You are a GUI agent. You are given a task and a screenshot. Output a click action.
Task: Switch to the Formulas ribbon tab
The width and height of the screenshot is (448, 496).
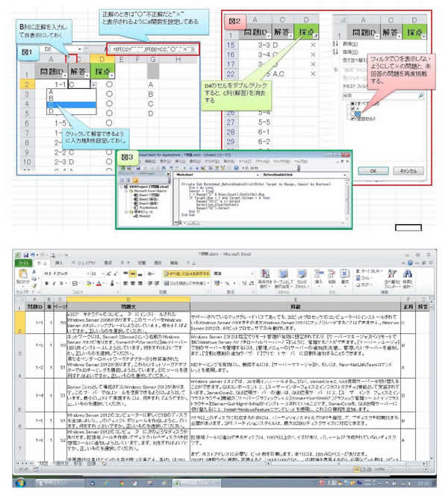(108, 263)
